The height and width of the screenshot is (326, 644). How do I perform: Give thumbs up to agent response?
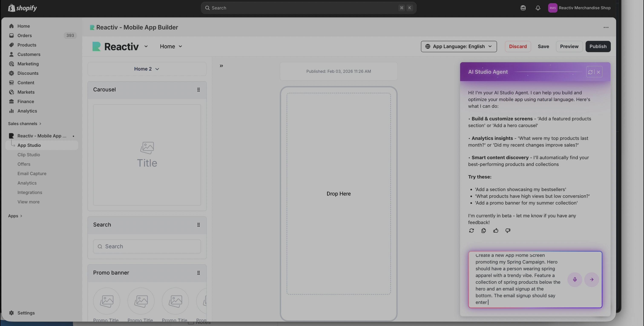(496, 231)
